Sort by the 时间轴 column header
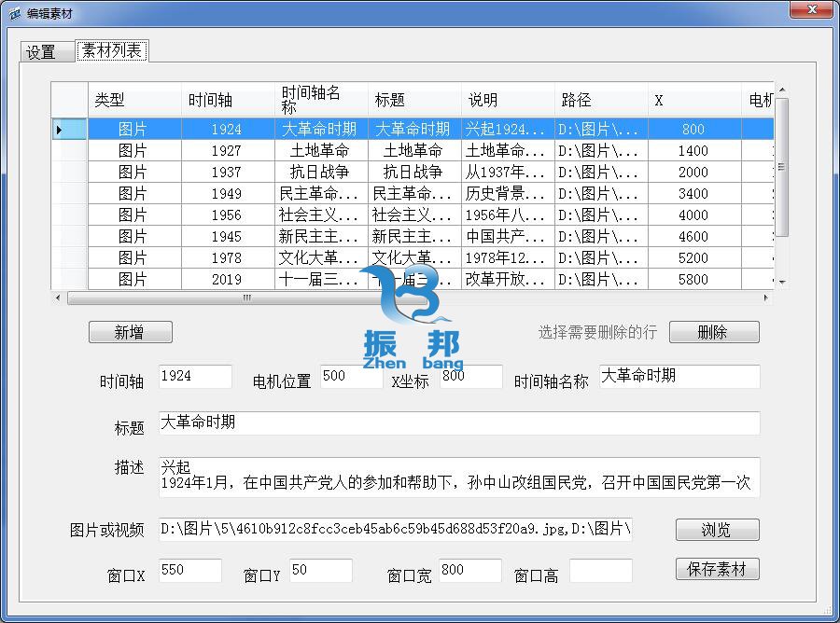The image size is (840, 623). click(x=211, y=100)
